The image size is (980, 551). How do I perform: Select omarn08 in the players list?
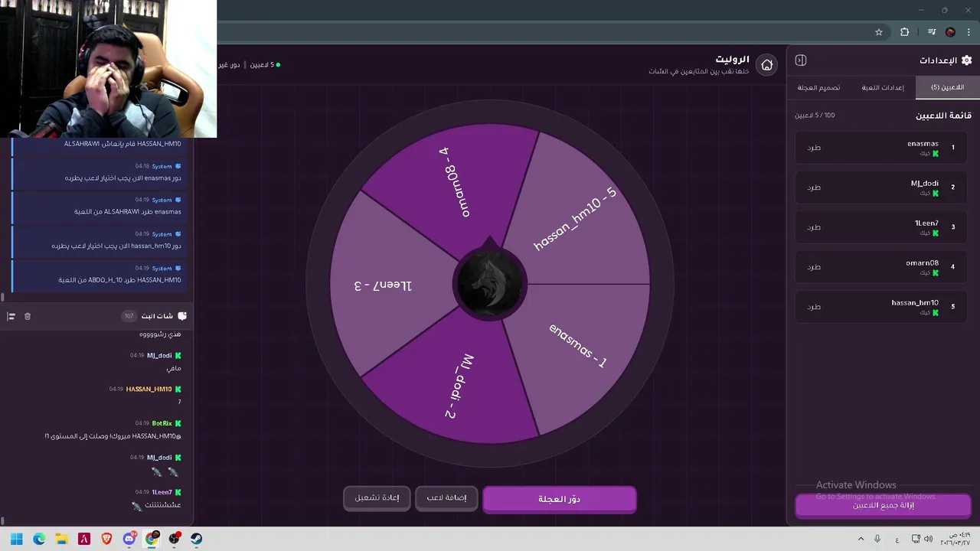pyautogui.click(x=880, y=267)
